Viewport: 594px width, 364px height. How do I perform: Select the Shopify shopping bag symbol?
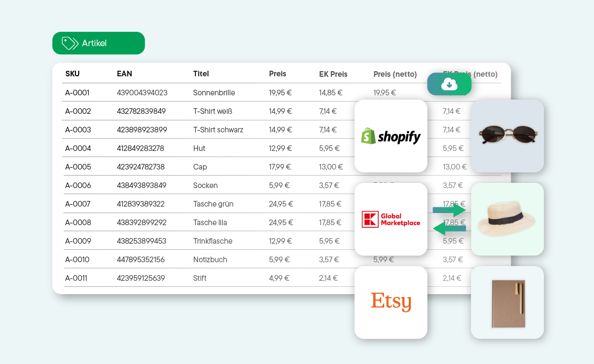(367, 135)
